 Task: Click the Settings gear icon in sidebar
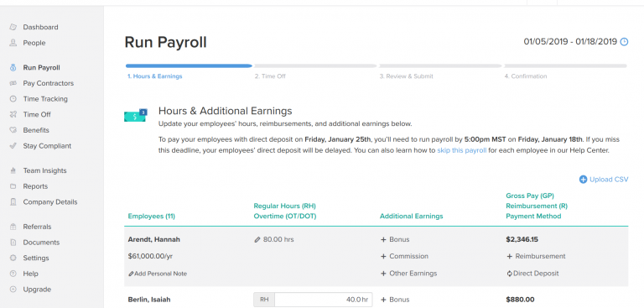point(13,258)
